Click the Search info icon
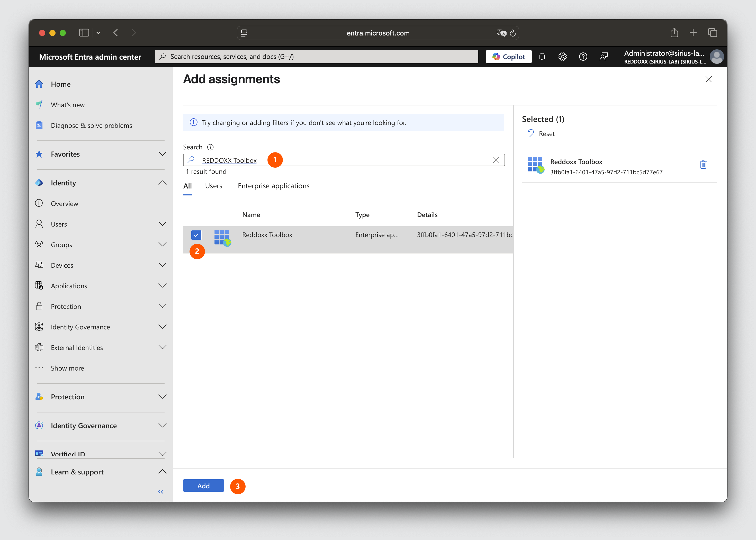 tap(210, 147)
